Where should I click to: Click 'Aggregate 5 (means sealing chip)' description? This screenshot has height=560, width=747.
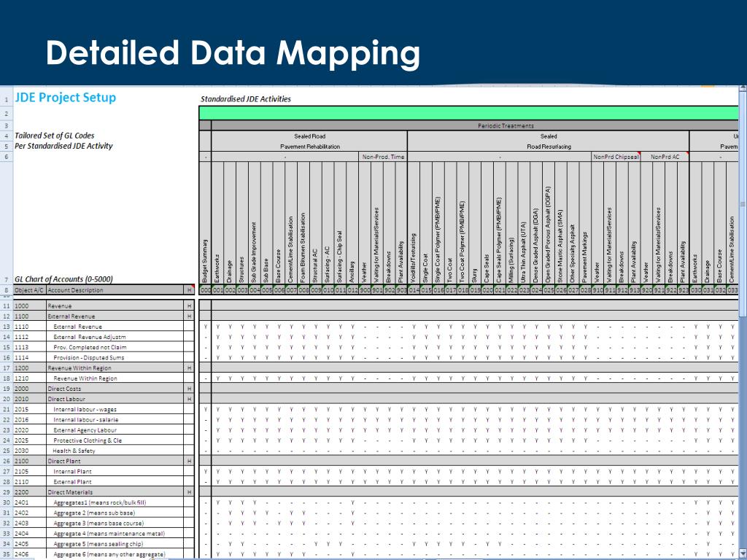pyautogui.click(x=98, y=544)
